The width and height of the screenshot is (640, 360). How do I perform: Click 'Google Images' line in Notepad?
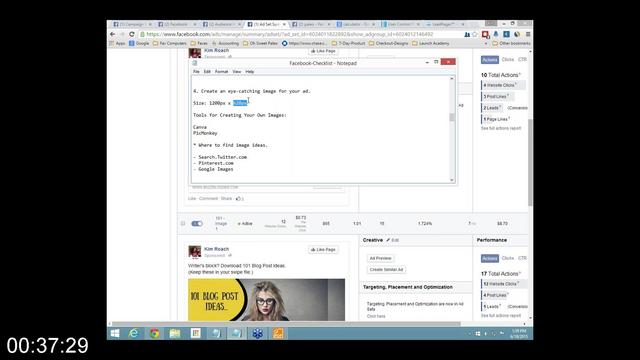[x=213, y=169]
